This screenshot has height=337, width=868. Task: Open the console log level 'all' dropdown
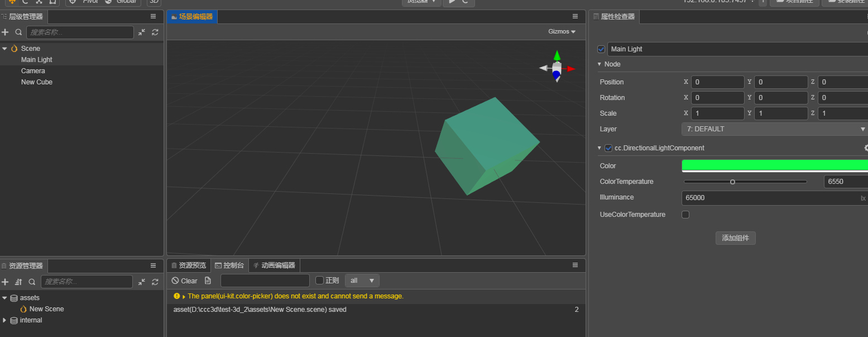tap(362, 281)
